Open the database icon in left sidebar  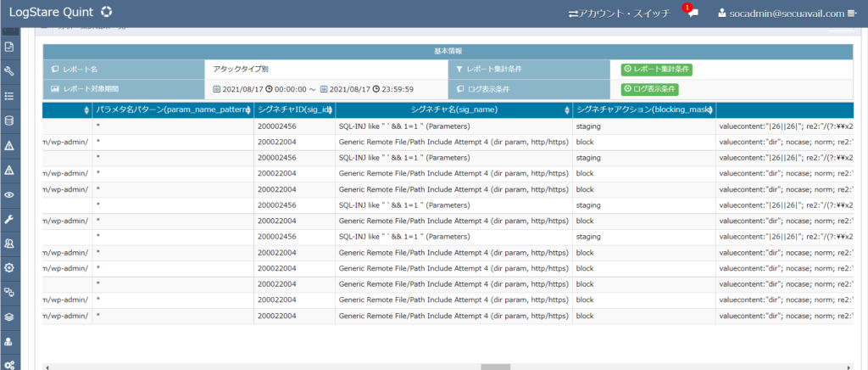coord(9,121)
